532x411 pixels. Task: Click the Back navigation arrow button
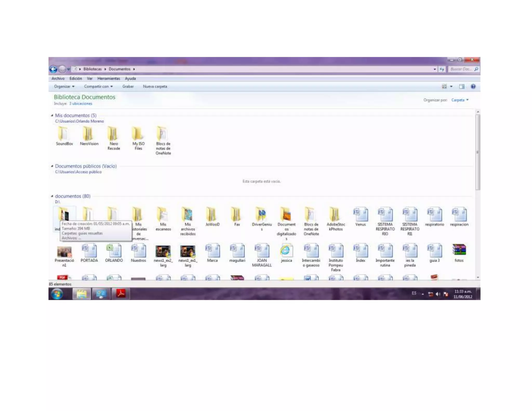point(53,69)
